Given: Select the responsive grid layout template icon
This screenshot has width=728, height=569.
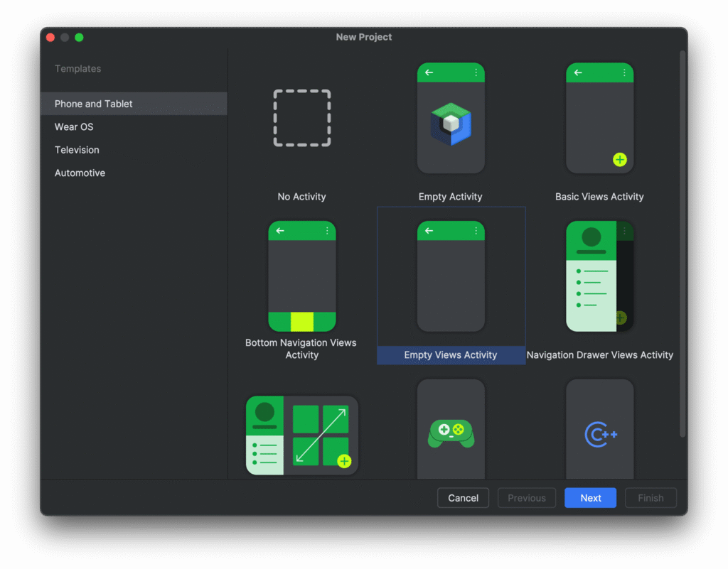Looking at the screenshot, I should click(x=301, y=435).
